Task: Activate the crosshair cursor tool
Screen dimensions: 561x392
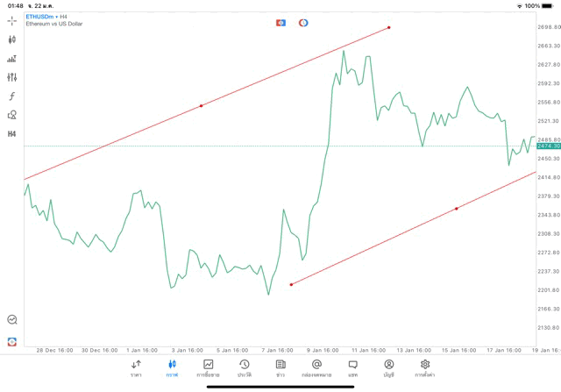Action: [x=12, y=19]
